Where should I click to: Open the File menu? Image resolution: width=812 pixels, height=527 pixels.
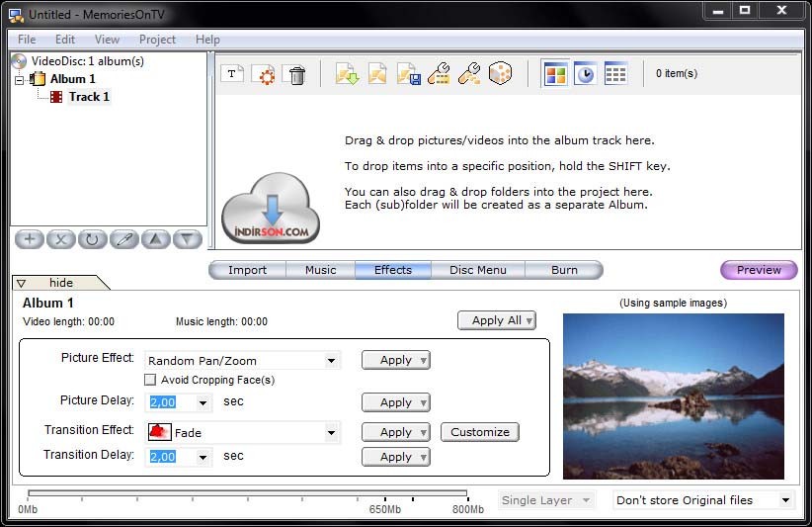coord(27,40)
